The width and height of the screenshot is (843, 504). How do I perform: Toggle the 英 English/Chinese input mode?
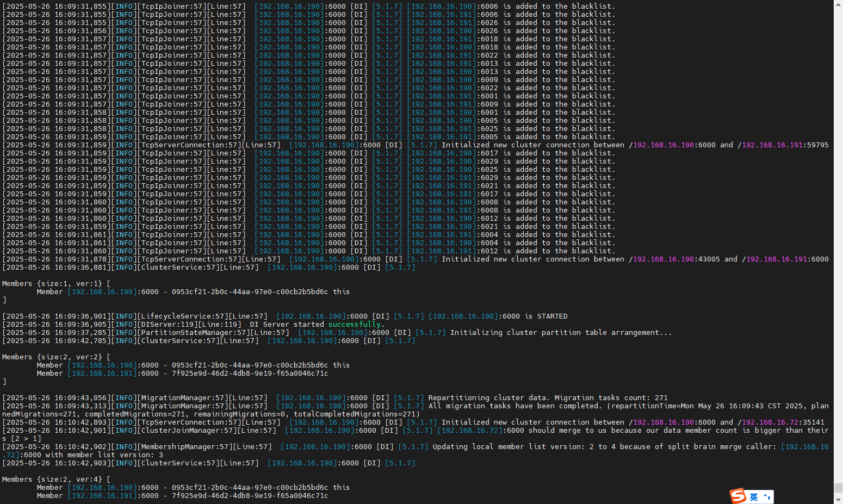click(x=753, y=496)
